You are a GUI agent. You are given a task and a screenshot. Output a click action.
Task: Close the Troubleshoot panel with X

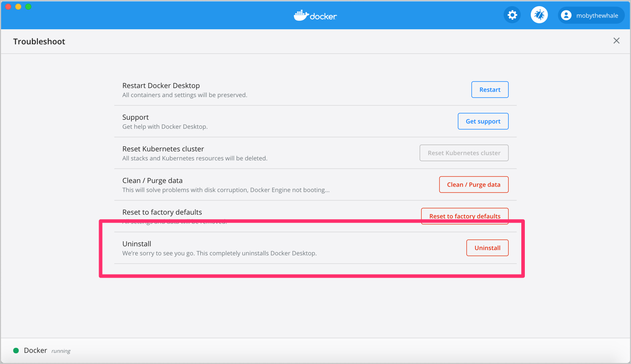tap(616, 41)
